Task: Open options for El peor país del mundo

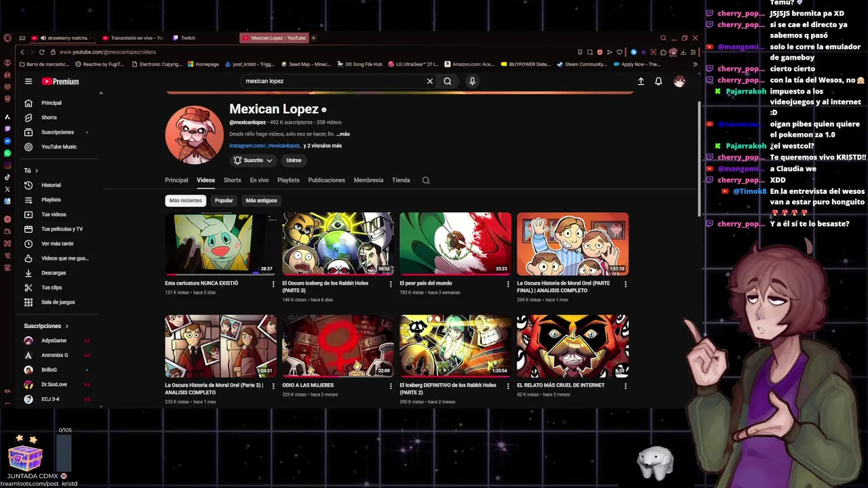Action: pos(508,284)
